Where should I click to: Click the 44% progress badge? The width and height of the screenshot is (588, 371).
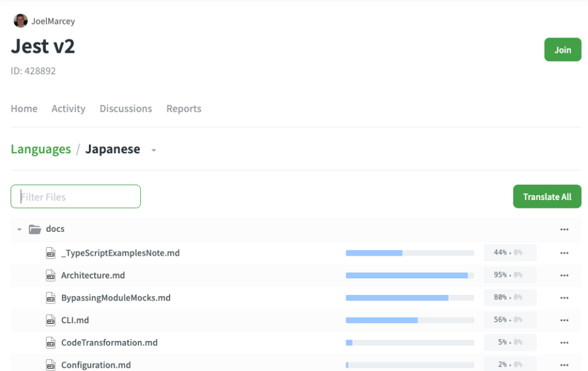[x=510, y=253]
